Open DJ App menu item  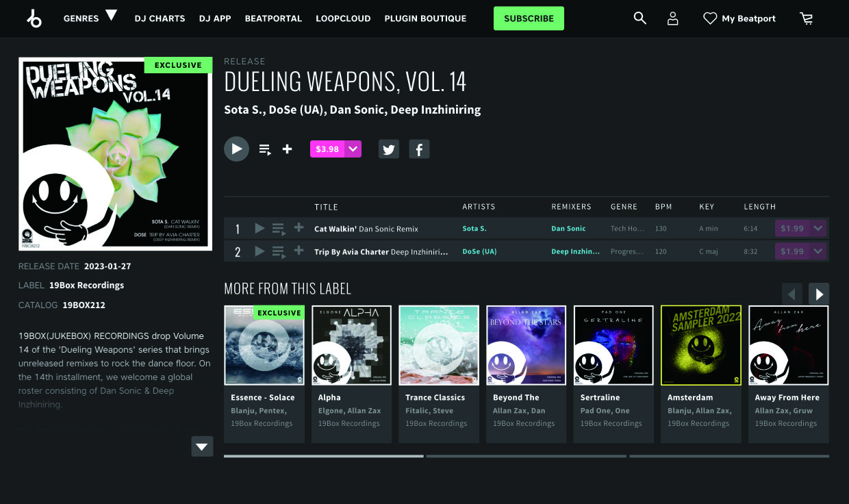(x=215, y=18)
